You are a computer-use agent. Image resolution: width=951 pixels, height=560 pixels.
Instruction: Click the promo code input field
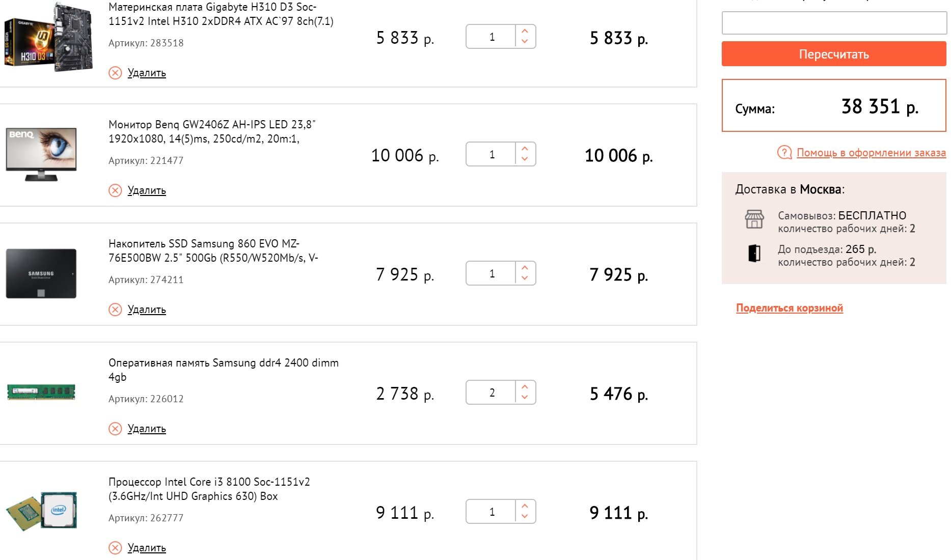pyautogui.click(x=834, y=23)
